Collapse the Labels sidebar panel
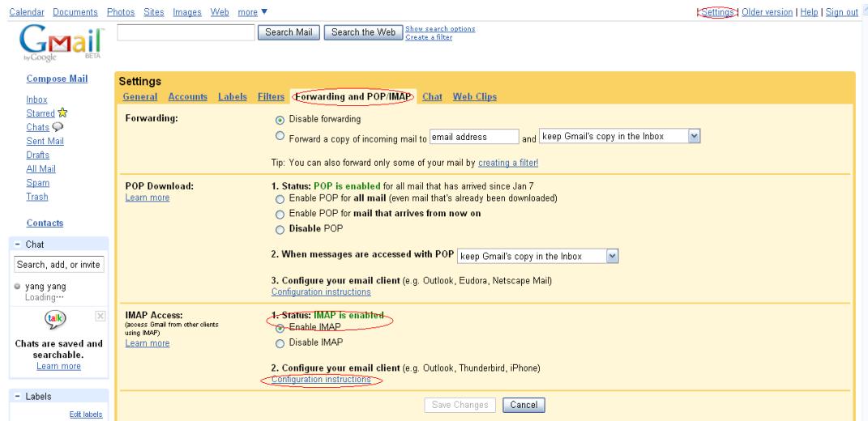The height and width of the screenshot is (421, 868). [17, 396]
